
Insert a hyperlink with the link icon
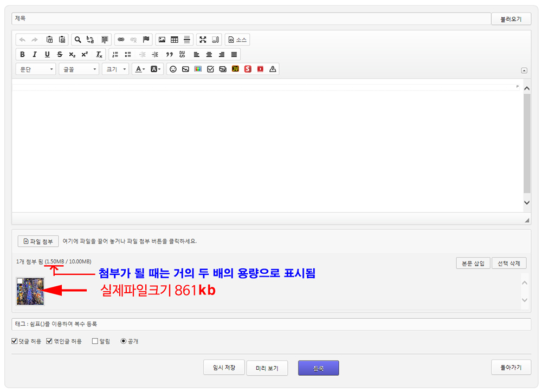pyautogui.click(x=121, y=40)
